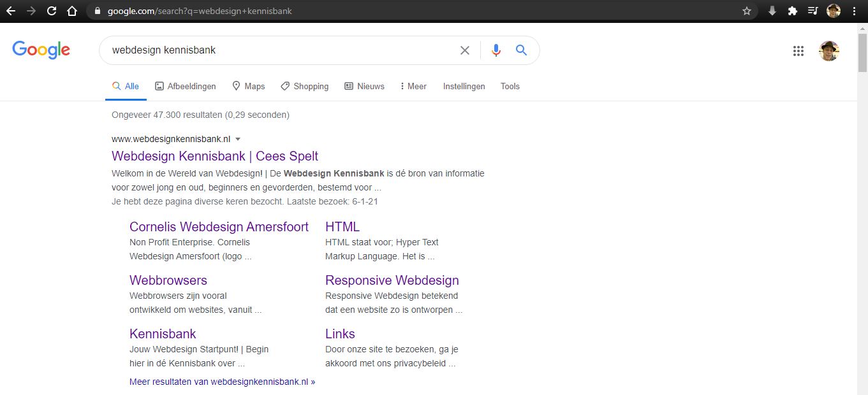Image resolution: width=868 pixels, height=395 pixels.
Task: Open the Extensions puzzle piece icon
Action: (792, 11)
